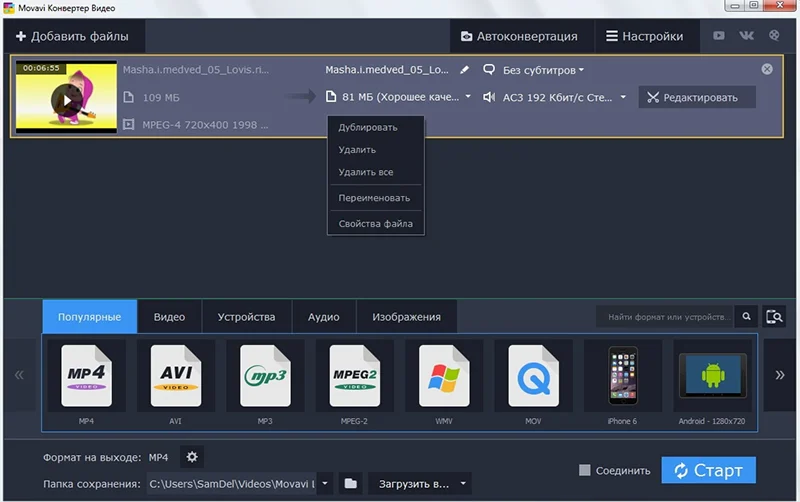This screenshot has width=800, height=502.
Task: Show previous formats with left chevron
Action: [19, 375]
